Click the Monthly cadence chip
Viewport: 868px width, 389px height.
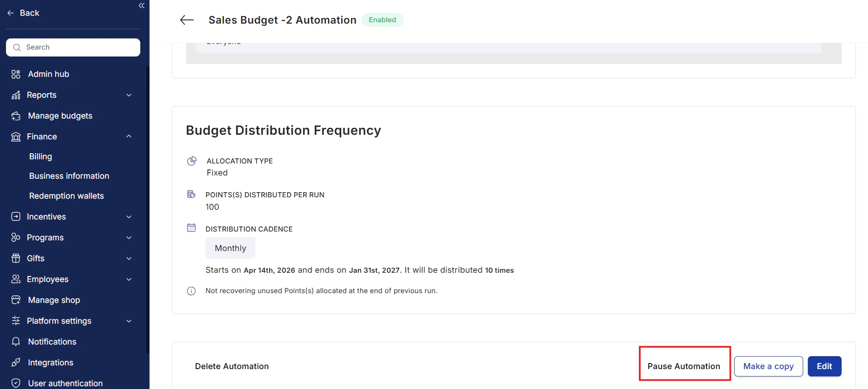(x=231, y=248)
